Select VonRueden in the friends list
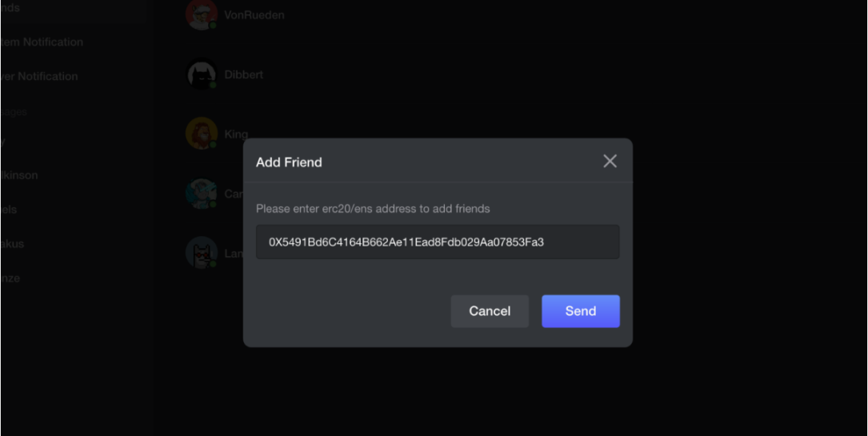Viewport: 868px width, 436px height. [x=254, y=14]
